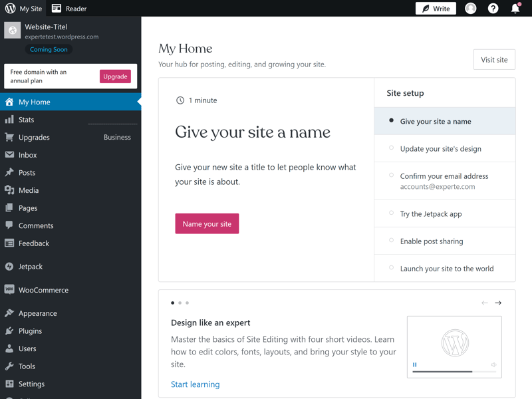Open Jetpack in the sidebar

click(x=31, y=267)
